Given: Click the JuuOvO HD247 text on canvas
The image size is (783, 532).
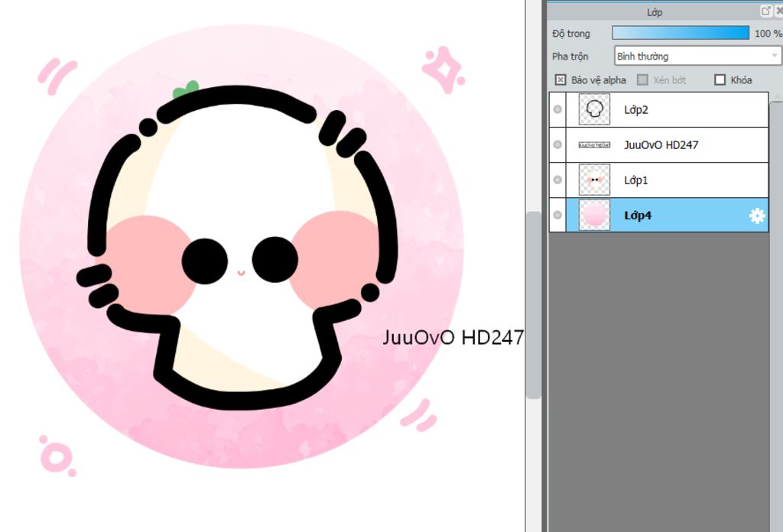Looking at the screenshot, I should [453, 338].
